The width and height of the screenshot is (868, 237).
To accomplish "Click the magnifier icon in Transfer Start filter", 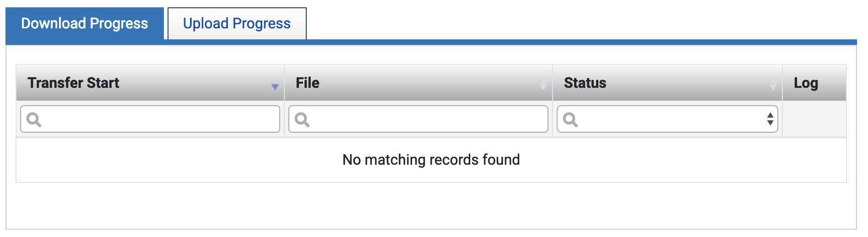I will (x=34, y=120).
